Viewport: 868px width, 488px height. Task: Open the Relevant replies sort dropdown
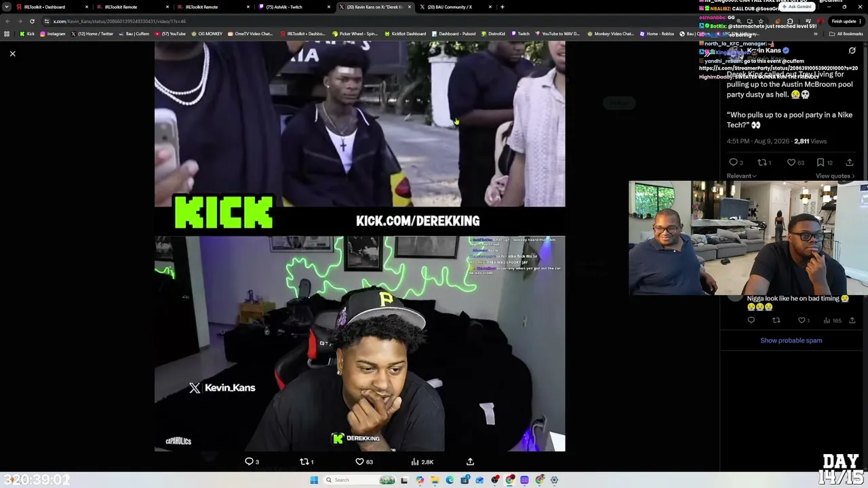pos(741,176)
